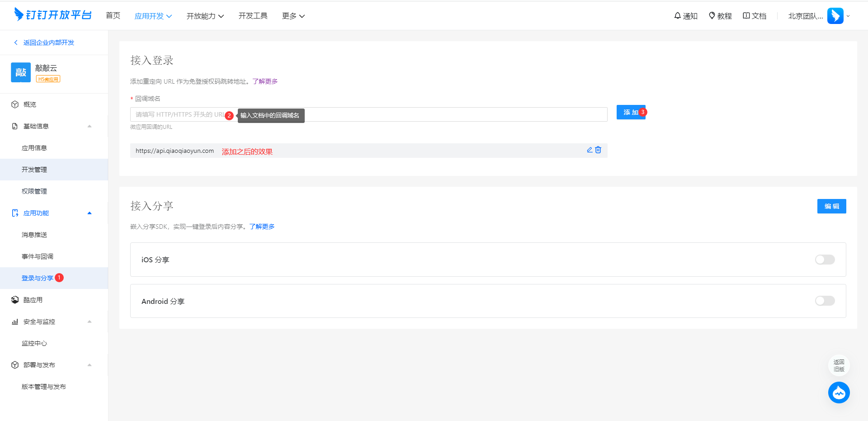868x421 pixels.
Task: Collapse the 基础信息 sidebar section
Action: (x=90, y=126)
